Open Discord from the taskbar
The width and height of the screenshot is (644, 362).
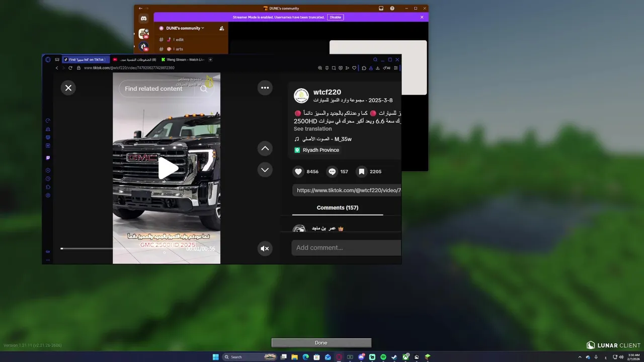point(361,357)
